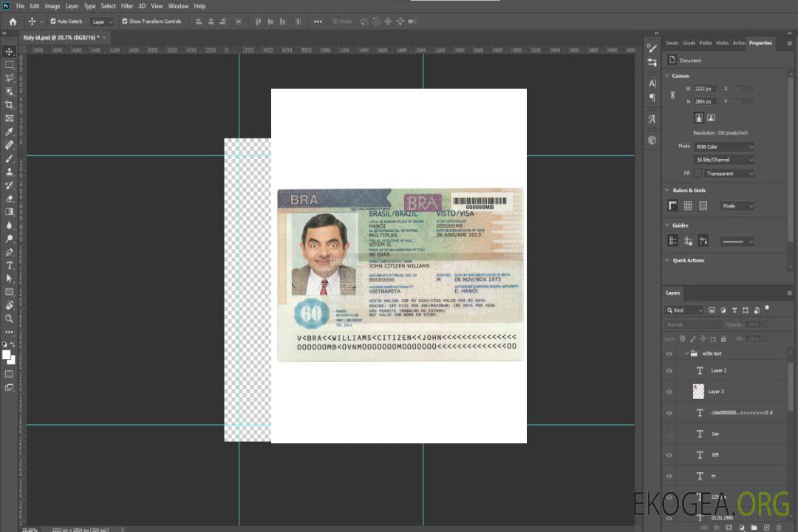Click the lock all layer icon
Viewport: 798px width, 532px height.
click(723, 338)
